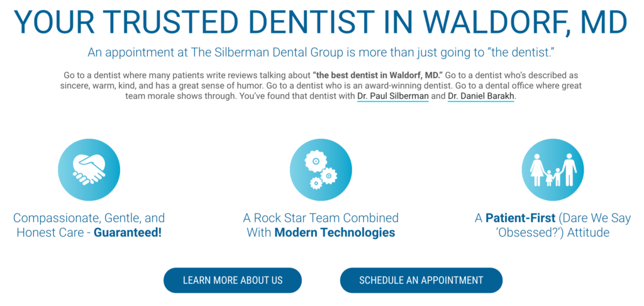Image resolution: width=644 pixels, height=306 pixels.
Task: Open the Dr. Paul Silberman link
Action: (392, 97)
